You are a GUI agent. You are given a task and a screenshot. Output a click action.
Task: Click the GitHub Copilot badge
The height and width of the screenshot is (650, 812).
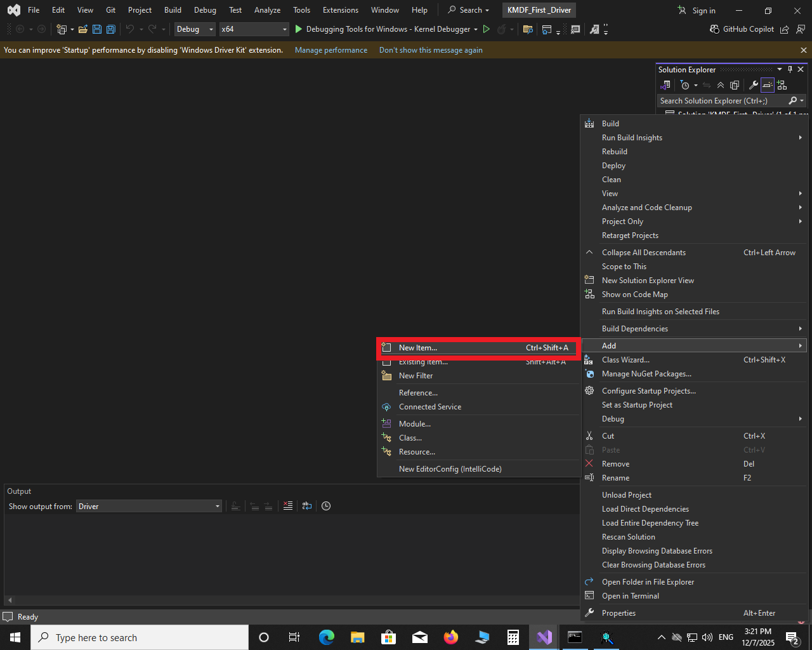click(x=742, y=29)
